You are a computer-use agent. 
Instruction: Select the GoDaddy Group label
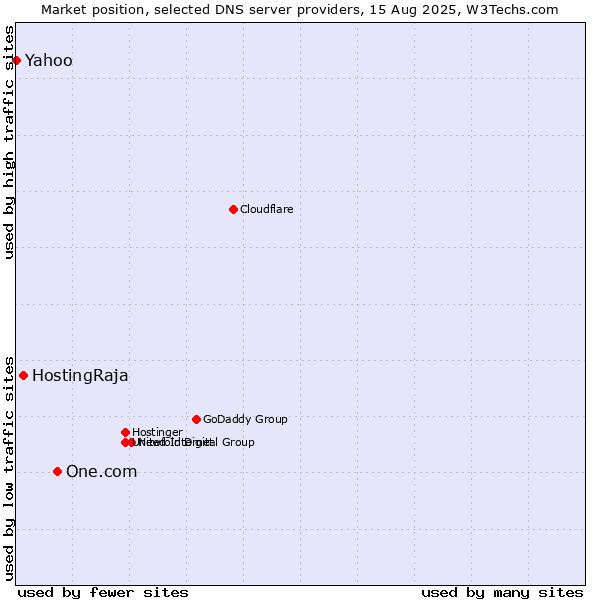245,419
